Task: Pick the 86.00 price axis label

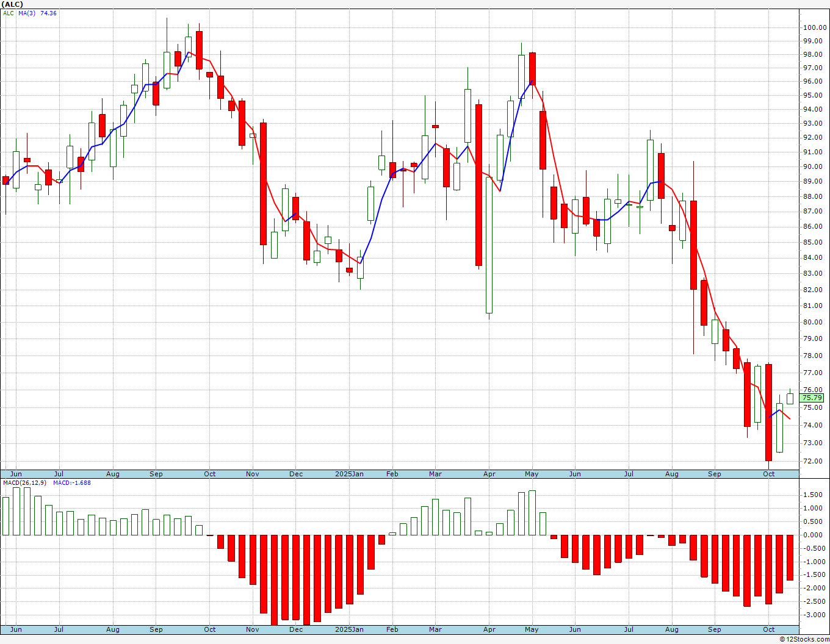Action: tap(812, 226)
